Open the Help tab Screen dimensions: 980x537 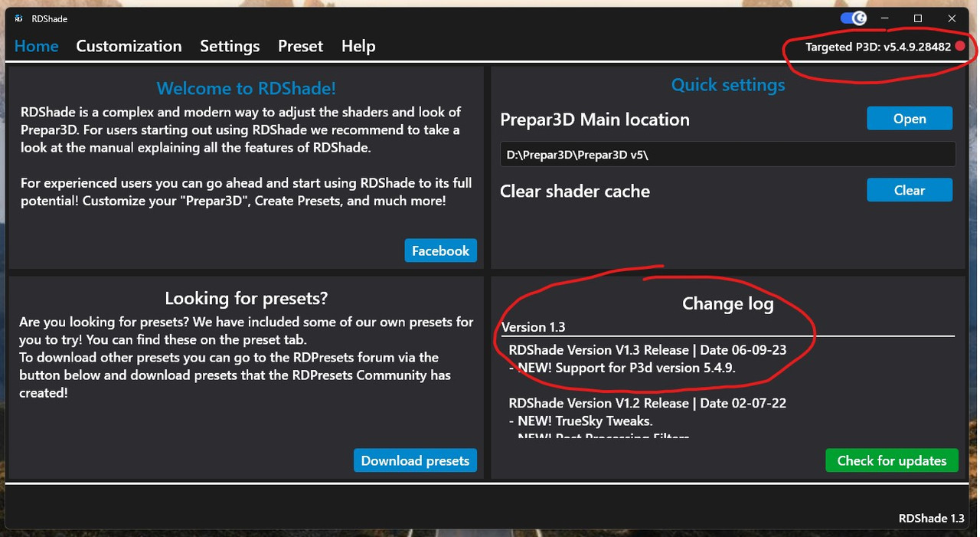click(358, 47)
